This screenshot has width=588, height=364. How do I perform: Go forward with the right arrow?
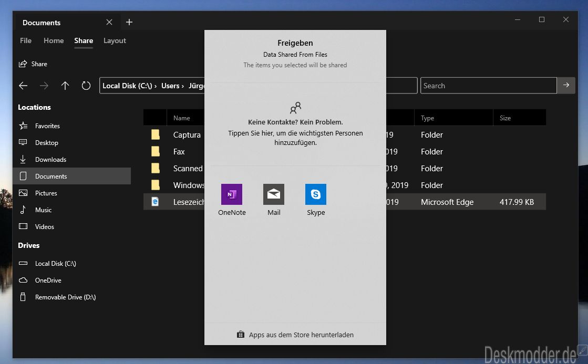click(x=44, y=86)
